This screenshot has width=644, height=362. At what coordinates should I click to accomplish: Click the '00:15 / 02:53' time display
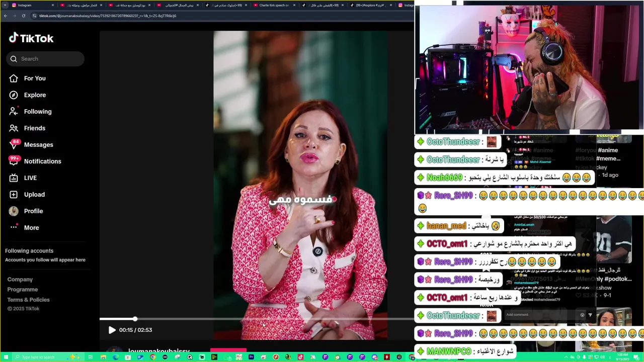tap(135, 330)
